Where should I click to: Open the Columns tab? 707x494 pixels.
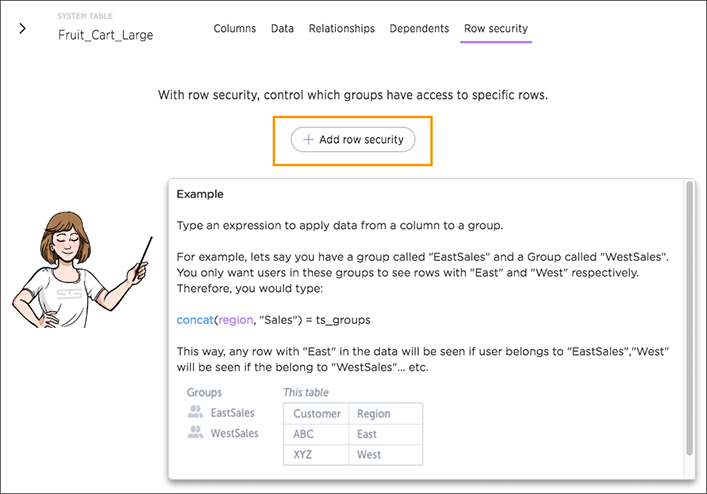pos(234,28)
